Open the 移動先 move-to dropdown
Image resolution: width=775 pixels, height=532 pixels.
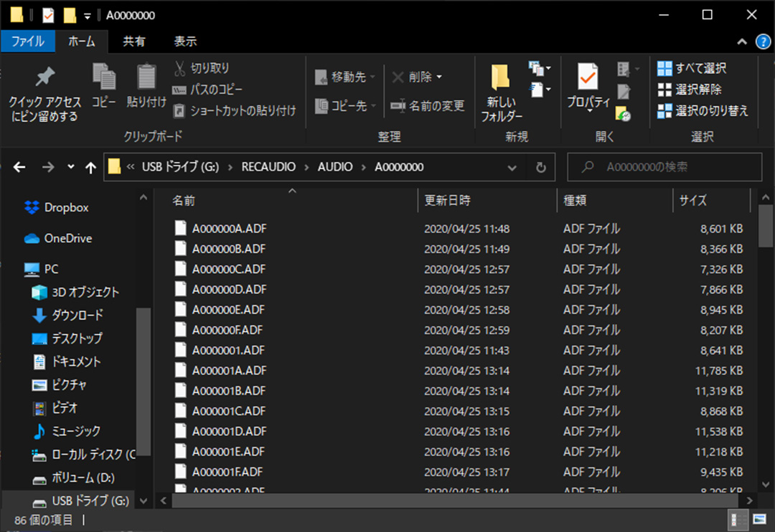345,77
